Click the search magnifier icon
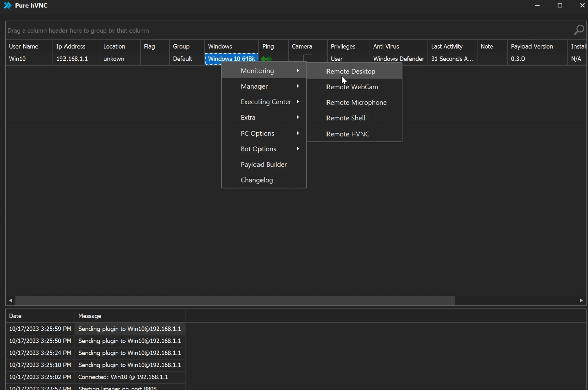 point(579,30)
